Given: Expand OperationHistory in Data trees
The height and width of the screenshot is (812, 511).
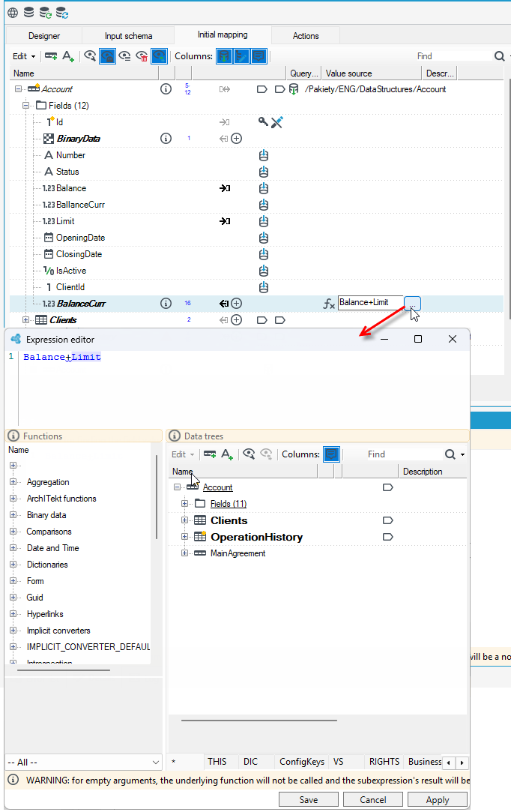Looking at the screenshot, I should (184, 537).
